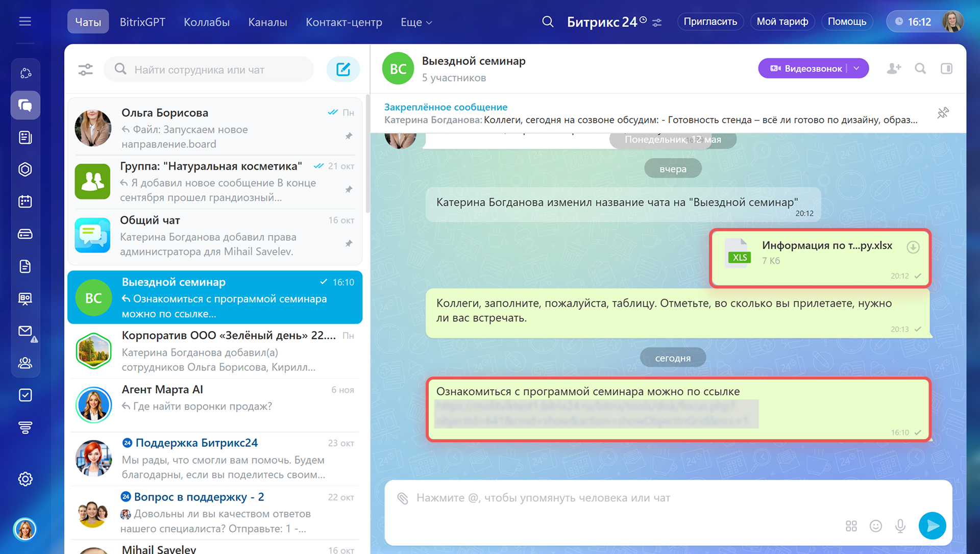
Task: Open the emoji smiley picker
Action: pos(876,526)
